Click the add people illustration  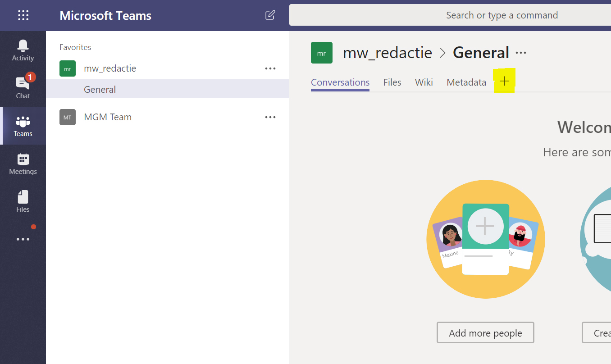[x=486, y=239]
